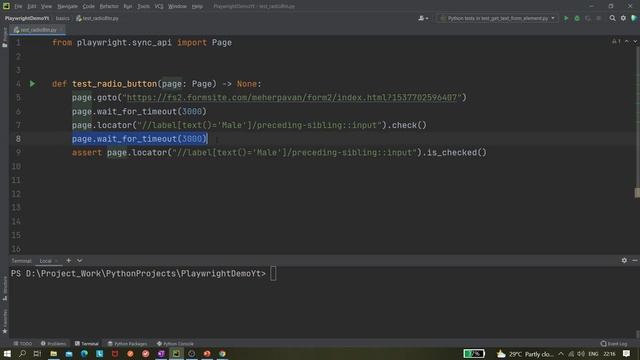Click the test_radio_button function name
Screen dimensions: 640x360
coord(114,84)
